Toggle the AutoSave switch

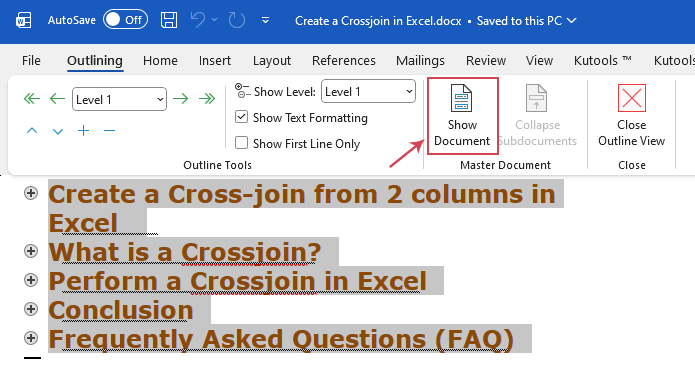tap(125, 20)
